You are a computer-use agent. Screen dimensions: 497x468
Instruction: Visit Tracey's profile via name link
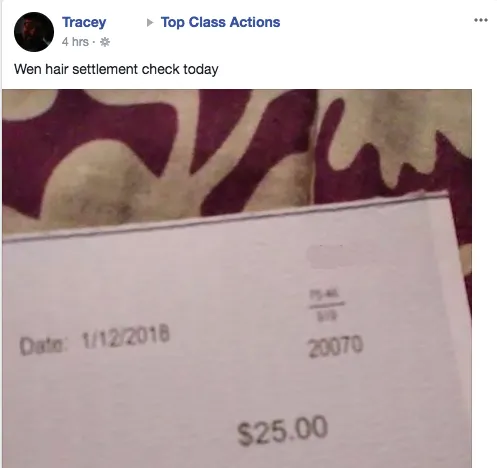[x=84, y=22]
